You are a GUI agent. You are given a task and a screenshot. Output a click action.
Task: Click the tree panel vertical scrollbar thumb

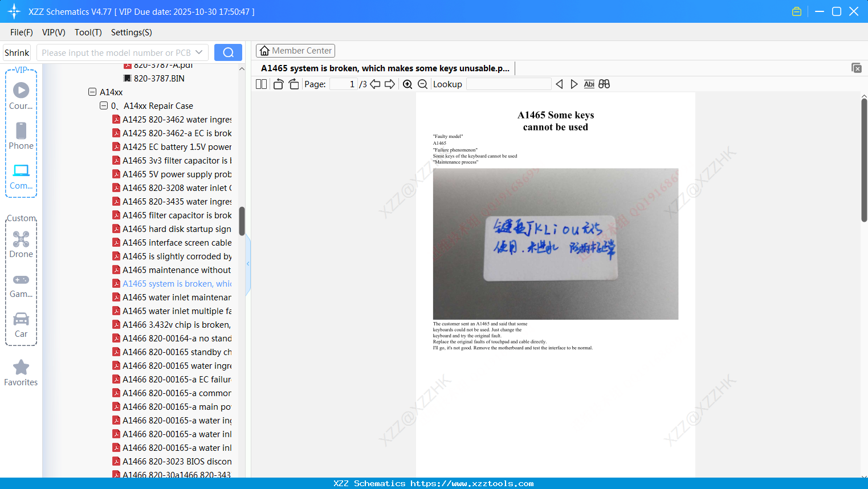point(242,221)
